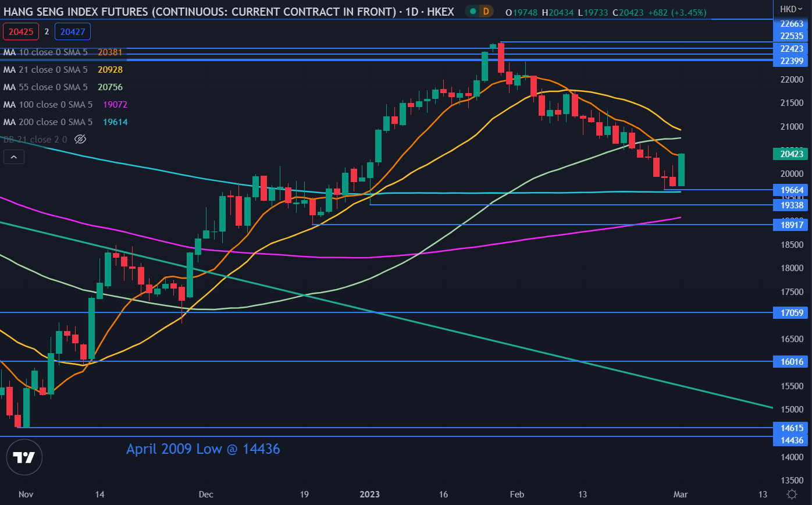
Task: Click the blue 20427 buy price button
Action: [73, 31]
